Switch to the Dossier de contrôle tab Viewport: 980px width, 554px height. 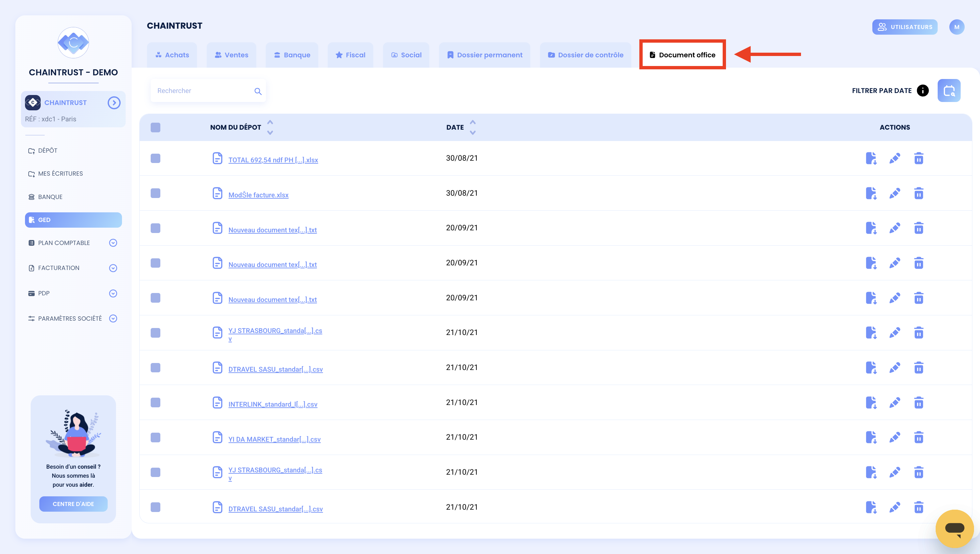point(585,55)
